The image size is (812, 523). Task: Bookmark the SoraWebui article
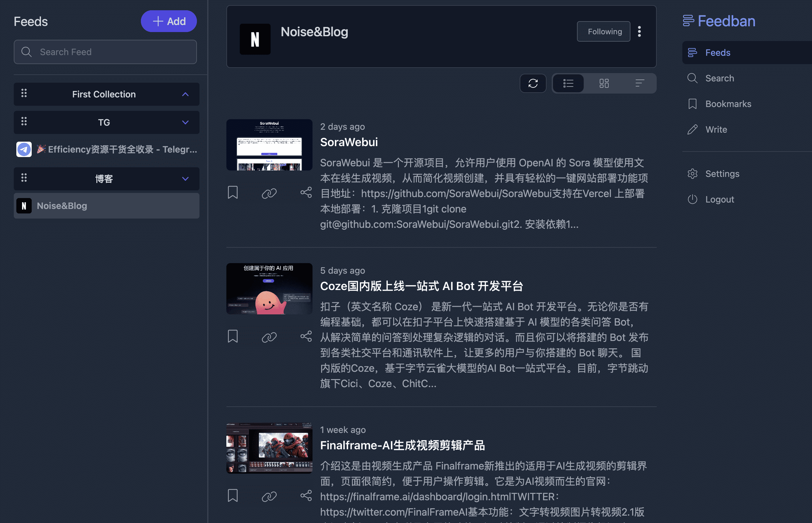[x=233, y=193]
